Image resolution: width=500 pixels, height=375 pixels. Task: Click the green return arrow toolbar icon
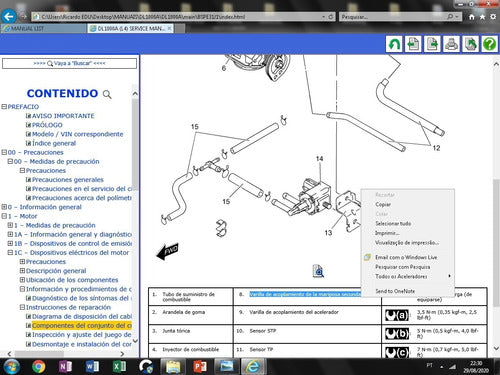tap(394, 44)
